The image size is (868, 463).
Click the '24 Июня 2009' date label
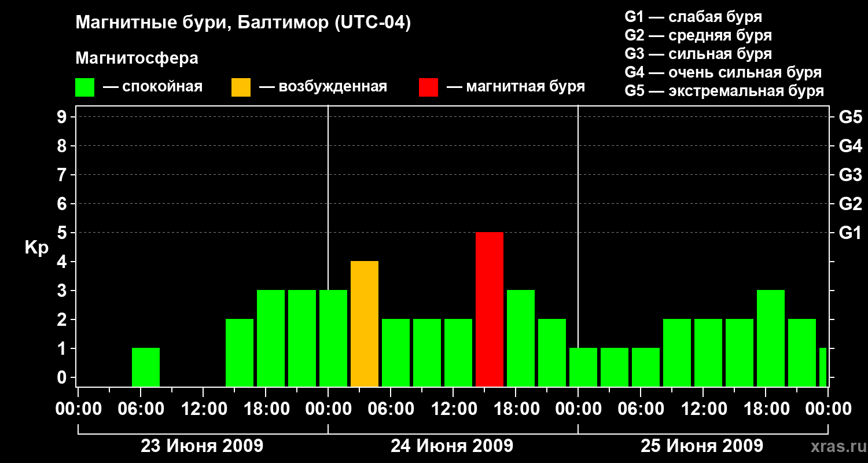point(452,446)
